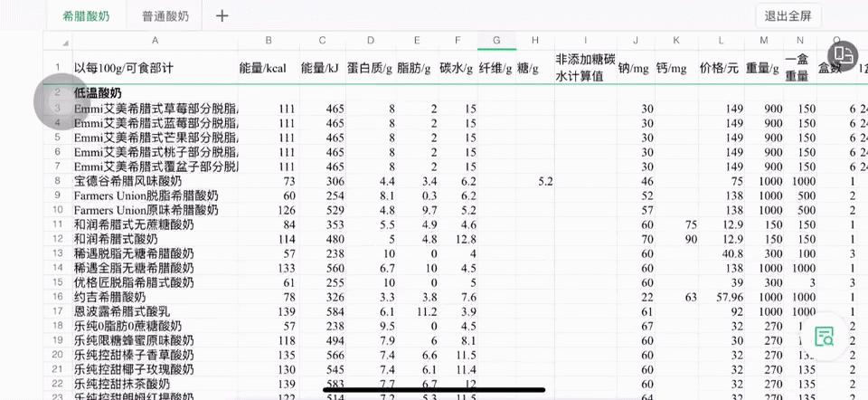The image size is (868, 400).
Task: Open the find-in-sheet search icon
Action: pos(825,336)
